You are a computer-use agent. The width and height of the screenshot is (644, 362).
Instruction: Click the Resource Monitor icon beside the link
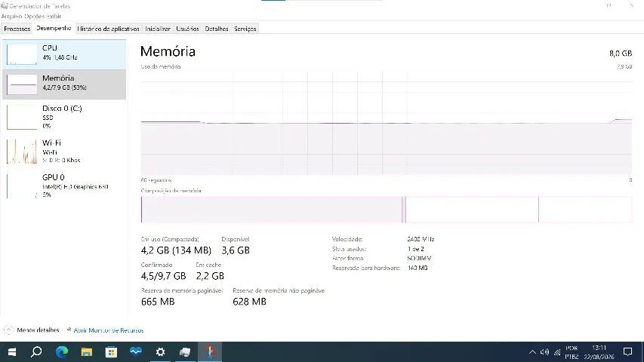tap(69, 330)
